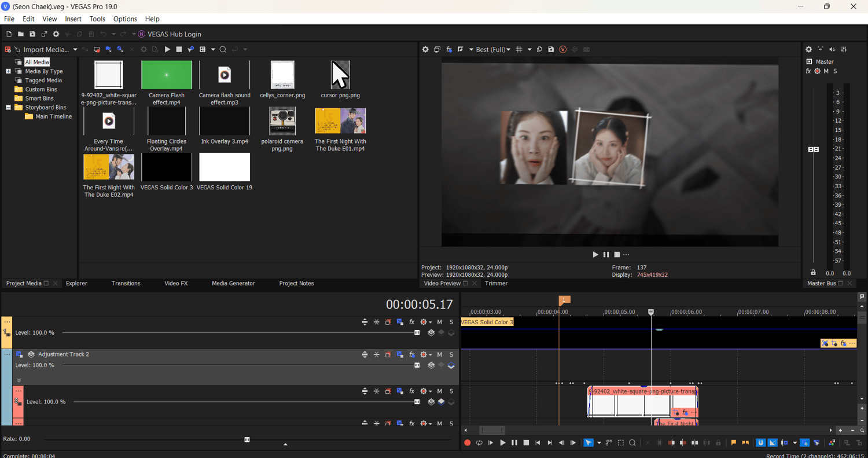The image size is (868, 458).
Task: Open the Insert menu
Action: [x=73, y=19]
